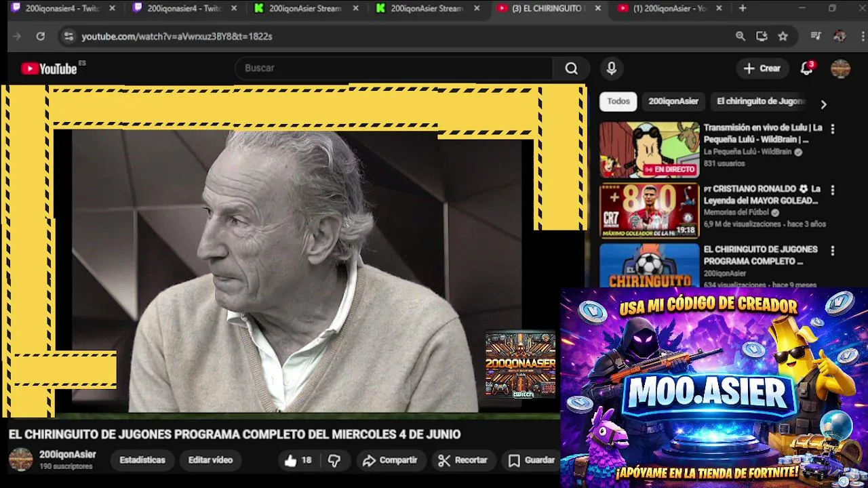Open a new browser tab with plus
The image size is (868, 488).
[x=743, y=8]
